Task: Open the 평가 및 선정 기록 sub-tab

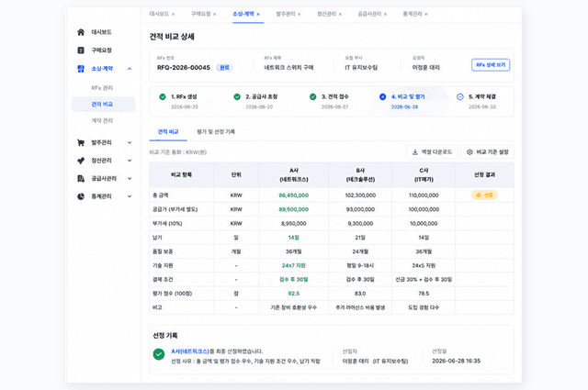Action: coord(216,132)
